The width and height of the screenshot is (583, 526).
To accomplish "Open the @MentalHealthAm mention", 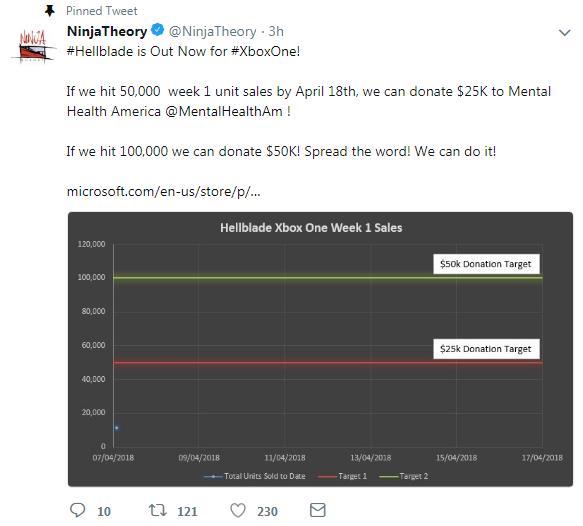I will (x=223, y=111).
